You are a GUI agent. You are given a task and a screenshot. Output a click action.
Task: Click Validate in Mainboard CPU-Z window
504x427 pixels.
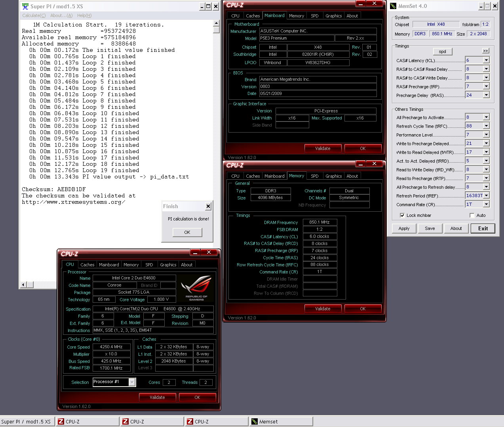click(323, 148)
